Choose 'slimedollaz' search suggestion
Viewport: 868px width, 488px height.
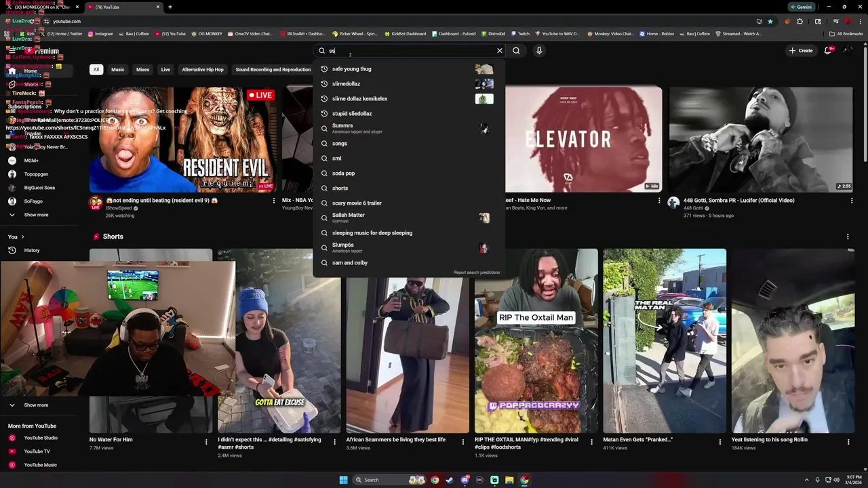(x=408, y=83)
